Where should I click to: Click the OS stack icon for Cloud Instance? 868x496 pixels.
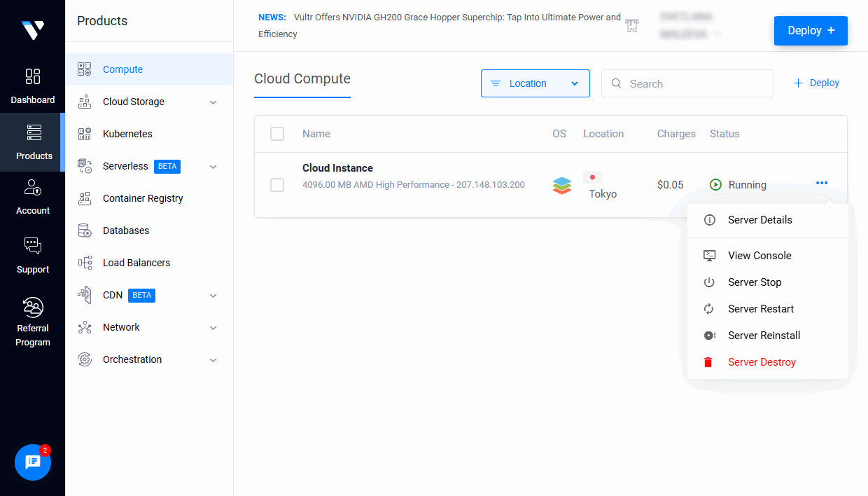pos(561,184)
